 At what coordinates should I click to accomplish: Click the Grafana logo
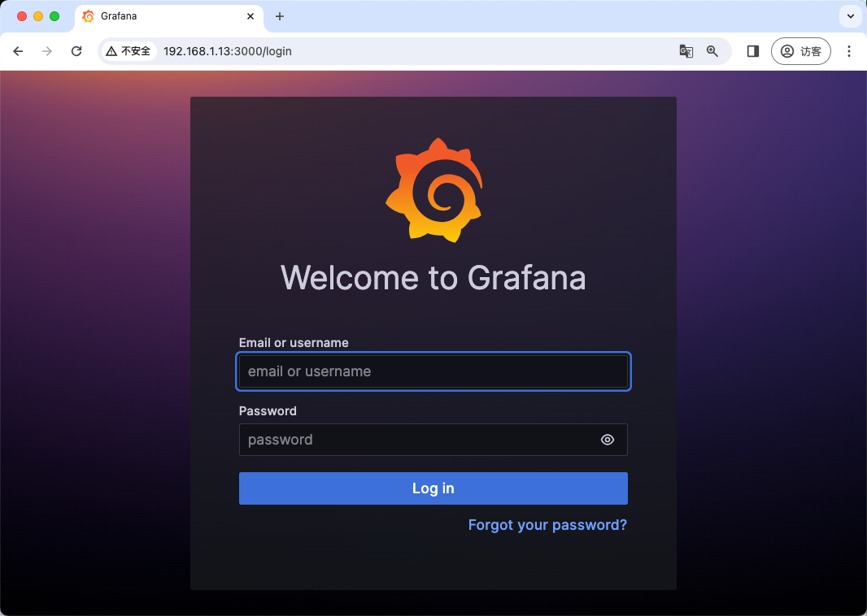click(434, 190)
